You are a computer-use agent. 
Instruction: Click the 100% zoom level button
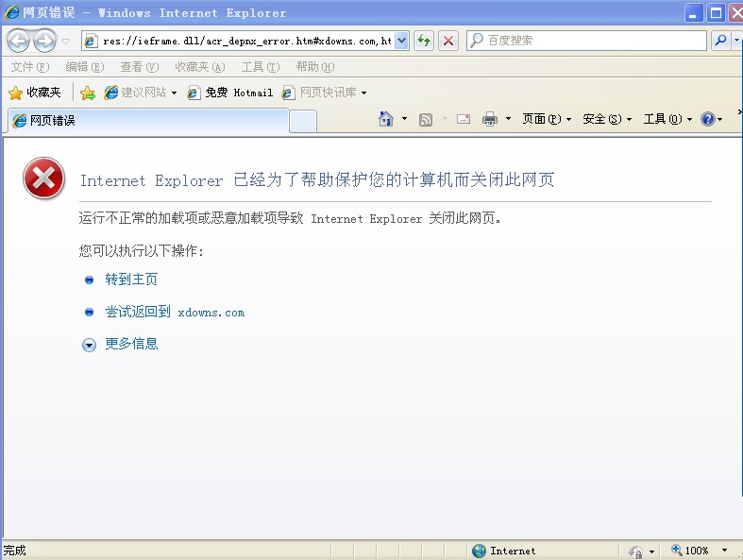[690, 551]
